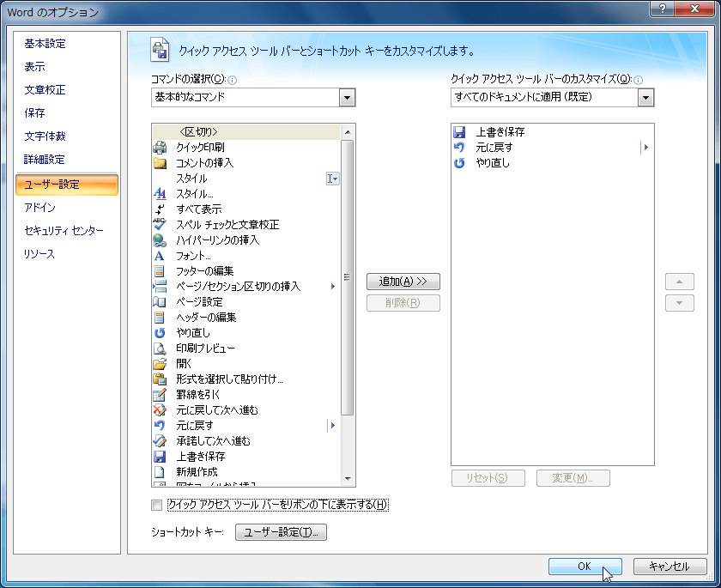Image resolution: width=721 pixels, height=588 pixels.
Task: Select the スタイル combo box entry
Action: click(247, 179)
